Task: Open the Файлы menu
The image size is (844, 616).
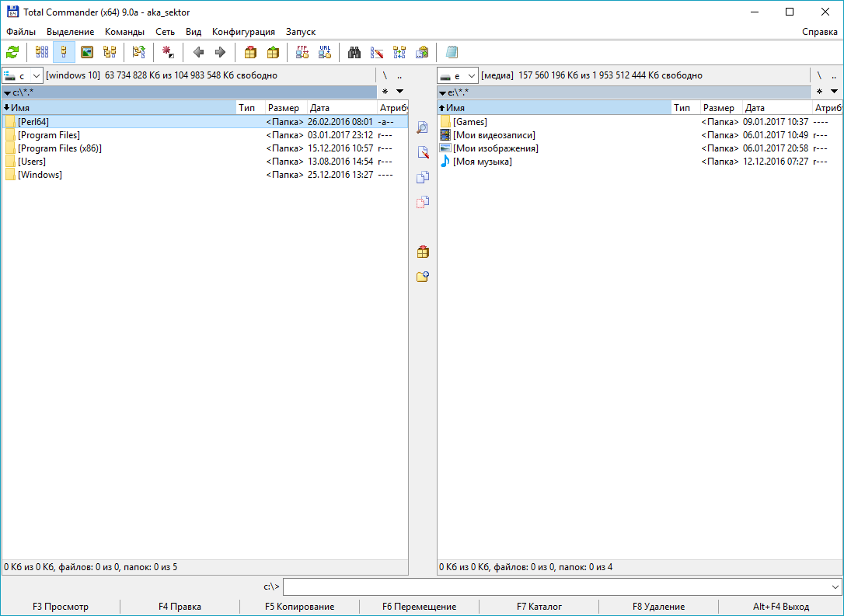Action: pyautogui.click(x=21, y=32)
